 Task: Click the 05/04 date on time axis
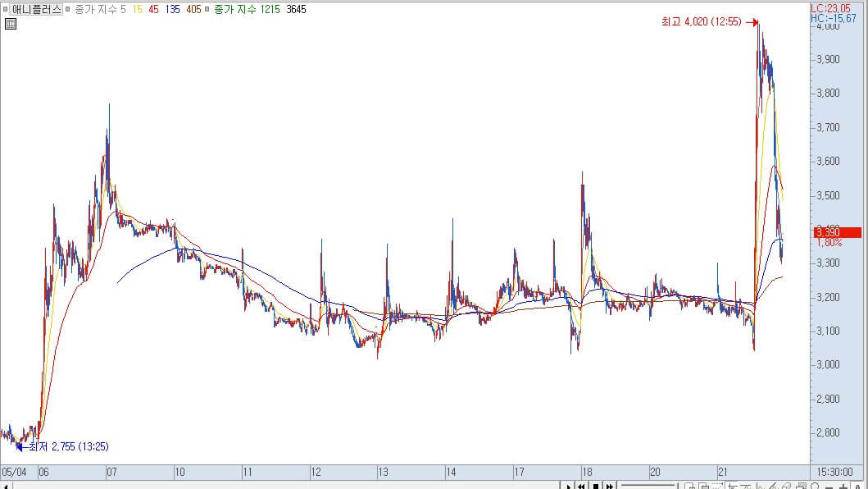[x=15, y=473]
